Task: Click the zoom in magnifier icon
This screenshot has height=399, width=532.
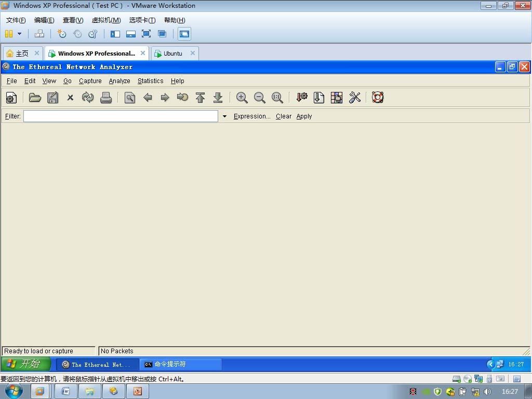Action: (242, 98)
